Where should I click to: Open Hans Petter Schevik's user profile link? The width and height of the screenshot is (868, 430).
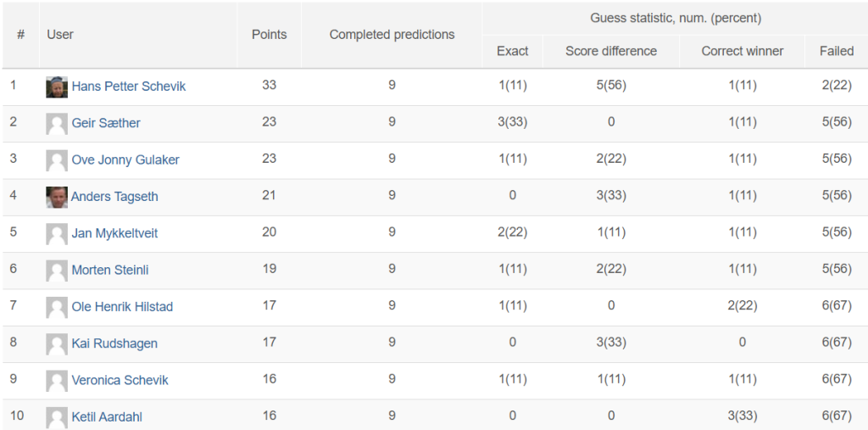(129, 87)
